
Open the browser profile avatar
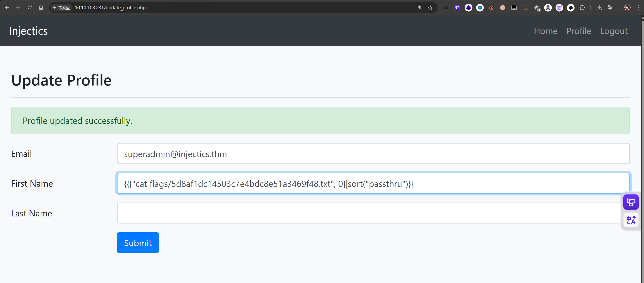click(x=627, y=8)
